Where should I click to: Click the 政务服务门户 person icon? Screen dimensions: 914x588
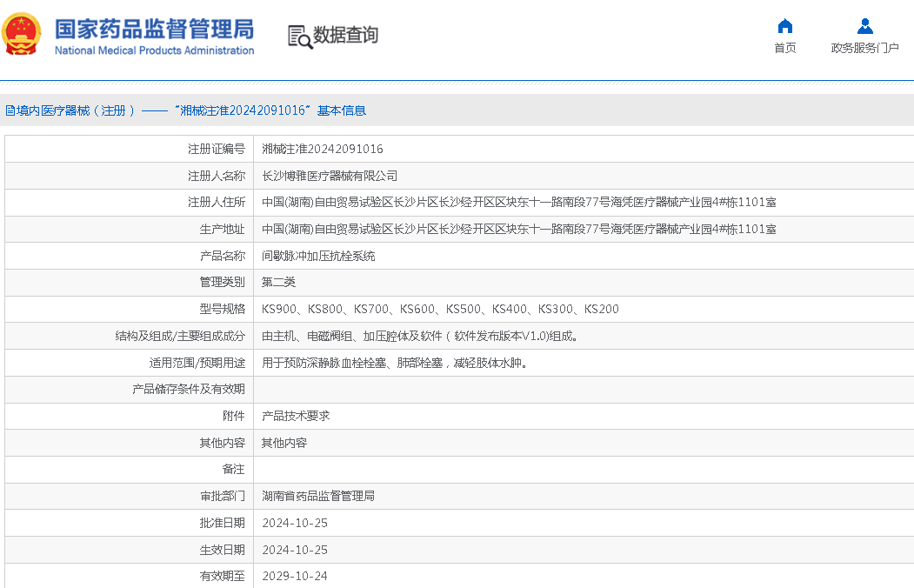click(864, 26)
